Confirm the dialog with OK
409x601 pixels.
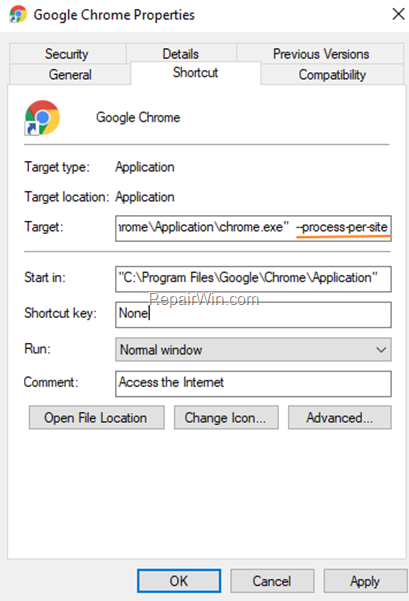[179, 581]
